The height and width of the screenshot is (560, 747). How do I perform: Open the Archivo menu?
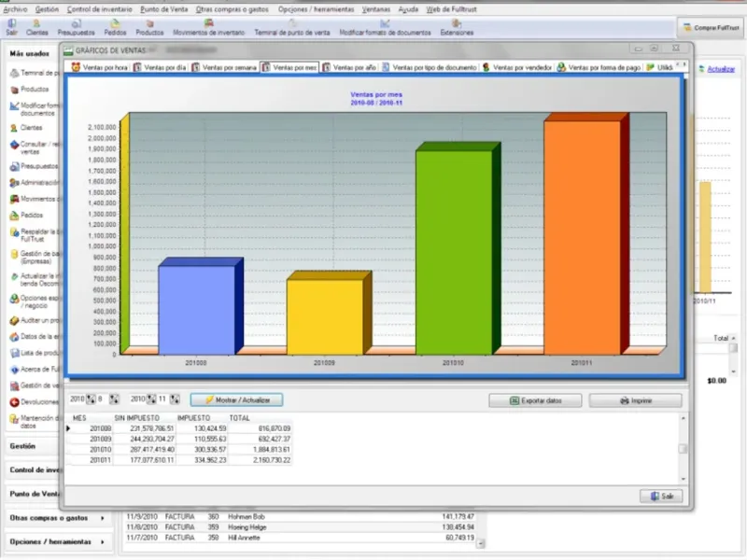point(15,9)
